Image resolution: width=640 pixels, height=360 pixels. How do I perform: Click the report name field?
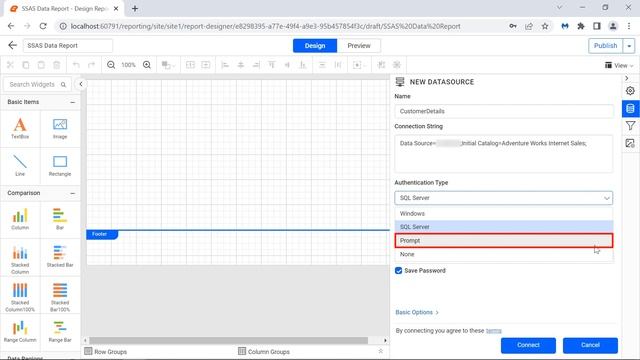tap(68, 46)
